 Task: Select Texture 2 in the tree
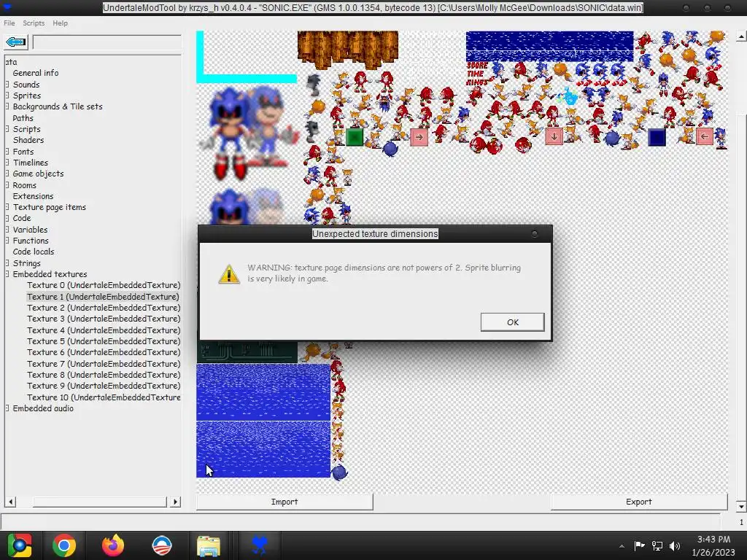[x=104, y=308]
